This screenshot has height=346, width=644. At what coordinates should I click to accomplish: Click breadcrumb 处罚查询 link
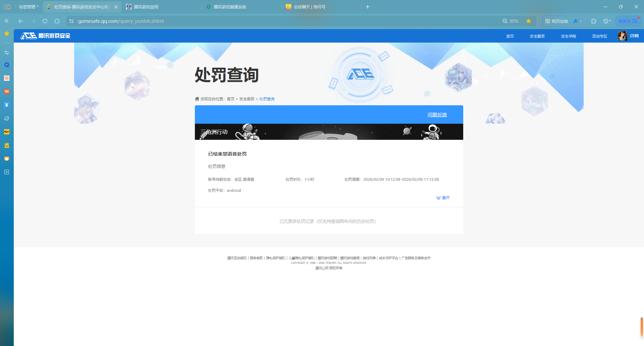pos(267,99)
